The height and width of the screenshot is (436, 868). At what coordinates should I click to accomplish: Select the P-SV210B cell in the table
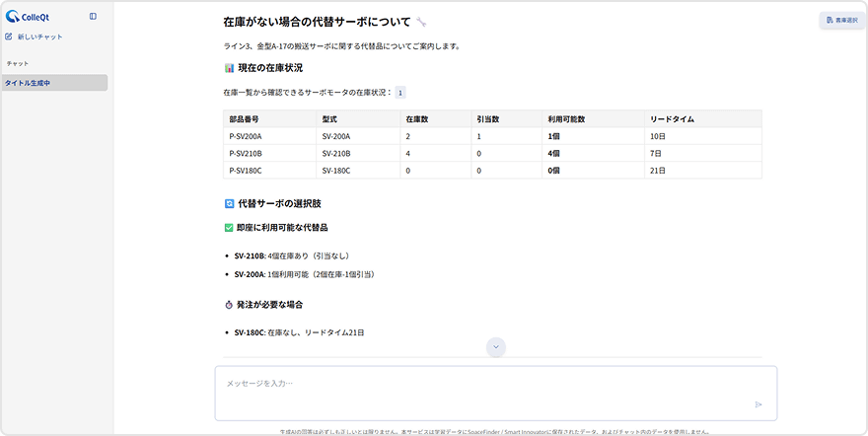click(246, 153)
